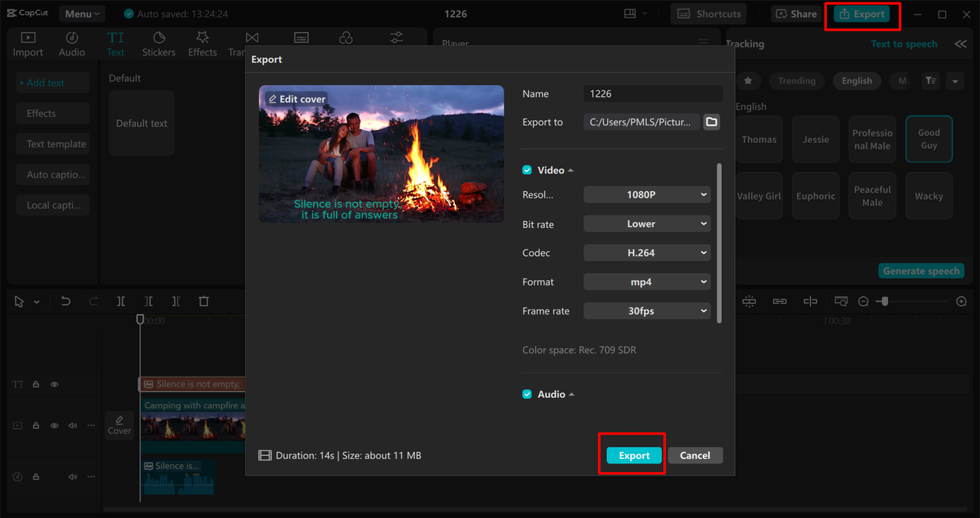Click the favorites star filter for voices
This screenshot has height=518, width=980.
748,80
